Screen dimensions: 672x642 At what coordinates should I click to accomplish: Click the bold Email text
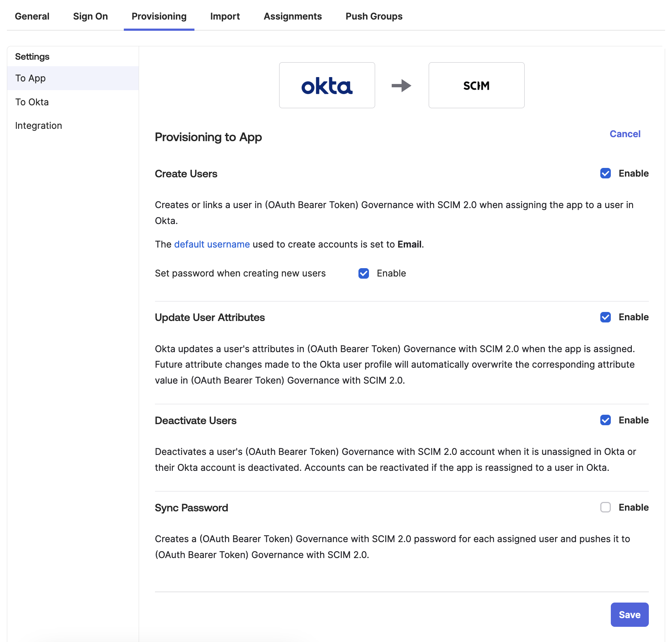click(x=409, y=244)
